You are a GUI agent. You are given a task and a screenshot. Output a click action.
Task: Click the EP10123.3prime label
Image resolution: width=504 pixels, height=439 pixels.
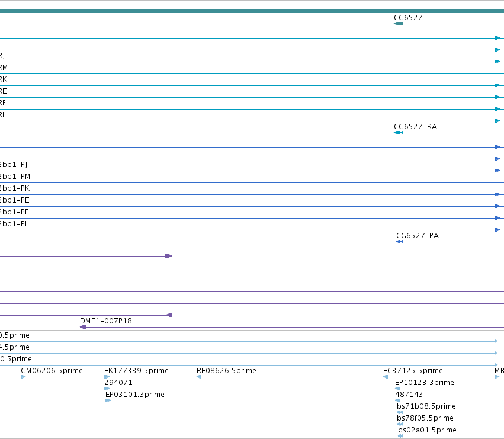(x=425, y=383)
